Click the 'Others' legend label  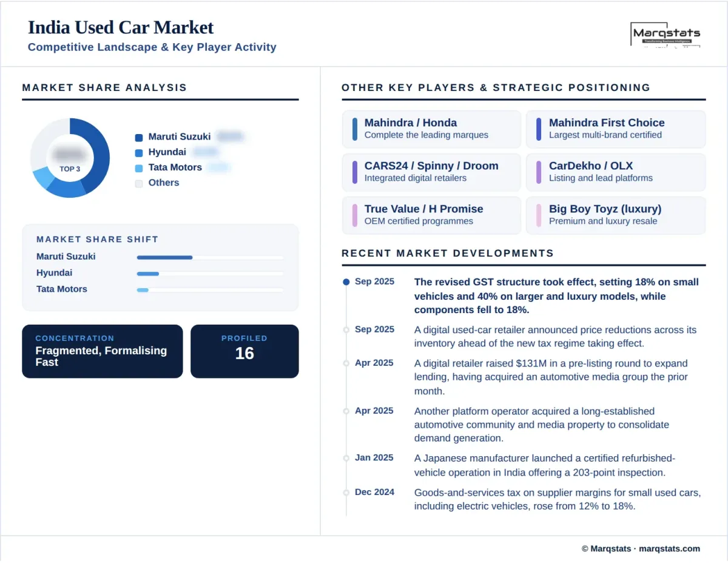[x=164, y=182]
